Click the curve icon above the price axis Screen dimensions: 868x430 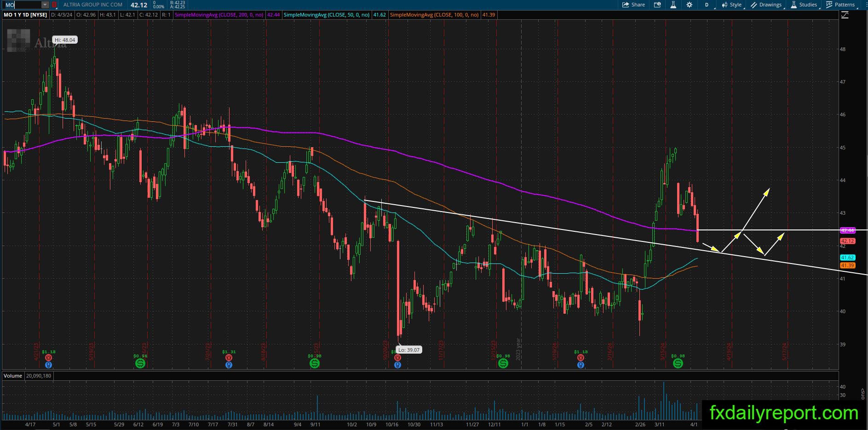pos(845,15)
